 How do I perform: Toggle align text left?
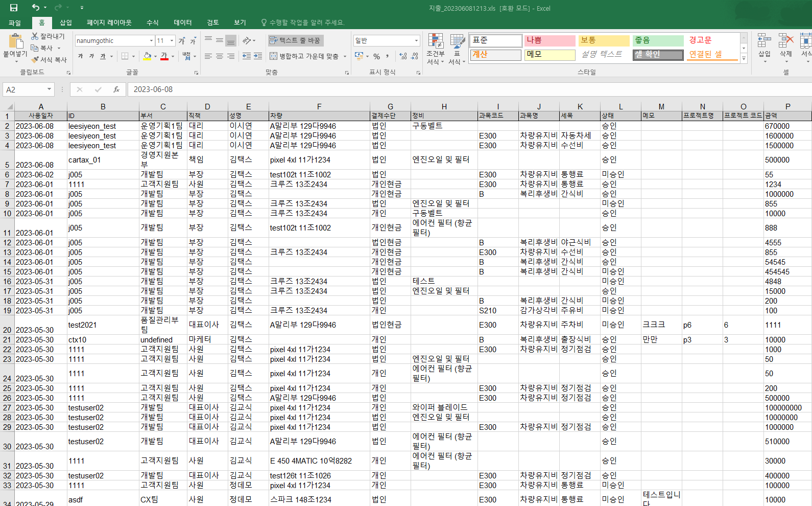[208, 56]
